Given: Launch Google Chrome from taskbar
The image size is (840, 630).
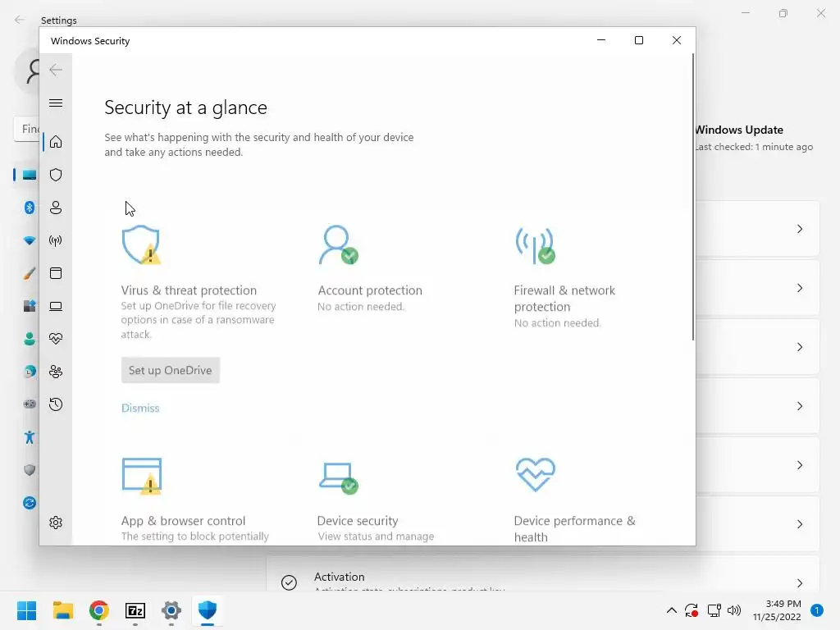Looking at the screenshot, I should tap(99, 610).
